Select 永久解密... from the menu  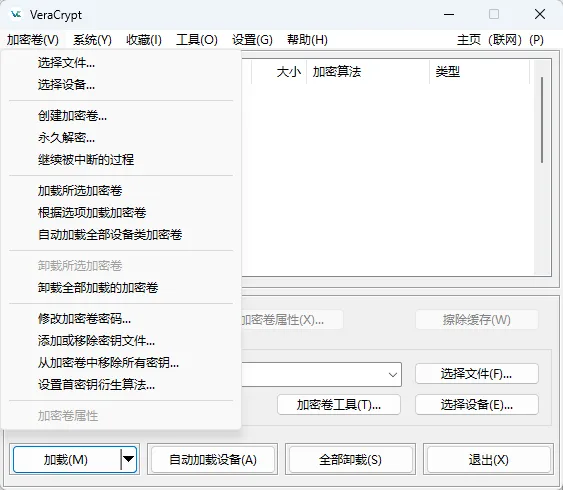pyautogui.click(x=121, y=138)
